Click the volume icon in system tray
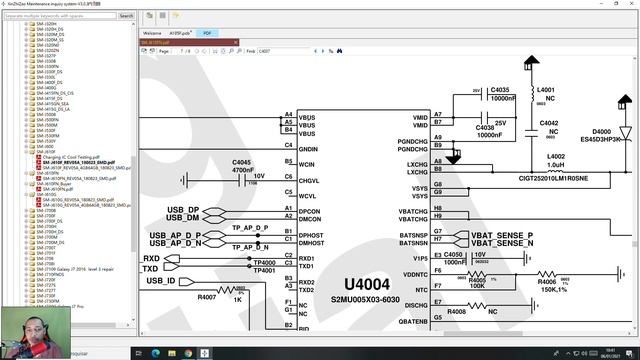Screen dimensions: 640x360 [x=584, y=353]
